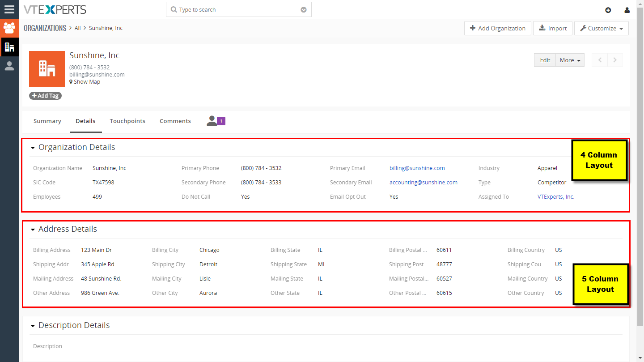Screen dimensions: 644x362
Task: Switch to the Touchpoints tab
Action: coord(127,121)
